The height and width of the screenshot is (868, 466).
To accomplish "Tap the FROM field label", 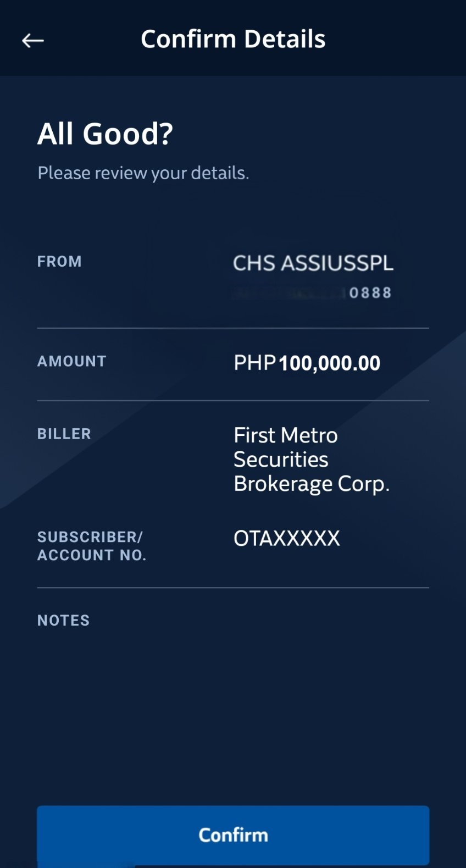I will 59,262.
